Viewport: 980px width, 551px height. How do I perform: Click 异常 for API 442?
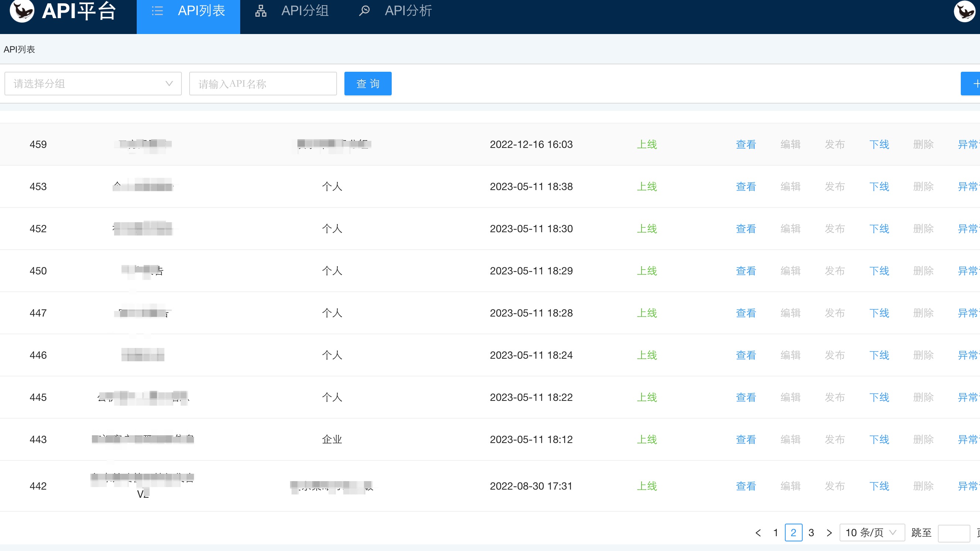pos(968,486)
